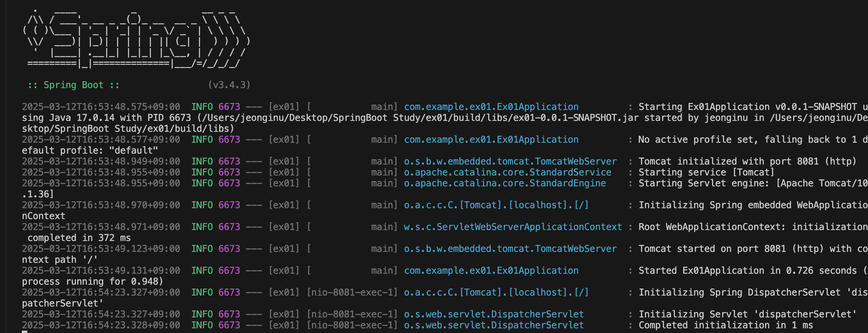Image resolution: width=868 pixels, height=333 pixels.
Task: Click the 'patcherServlet'' wrapped line
Action: pyautogui.click(x=62, y=303)
